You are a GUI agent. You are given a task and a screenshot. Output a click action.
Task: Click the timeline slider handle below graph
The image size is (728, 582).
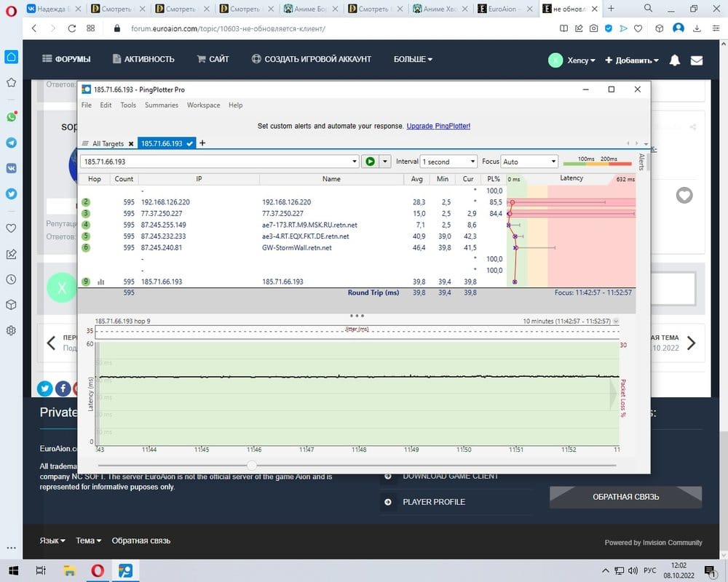[251, 465]
